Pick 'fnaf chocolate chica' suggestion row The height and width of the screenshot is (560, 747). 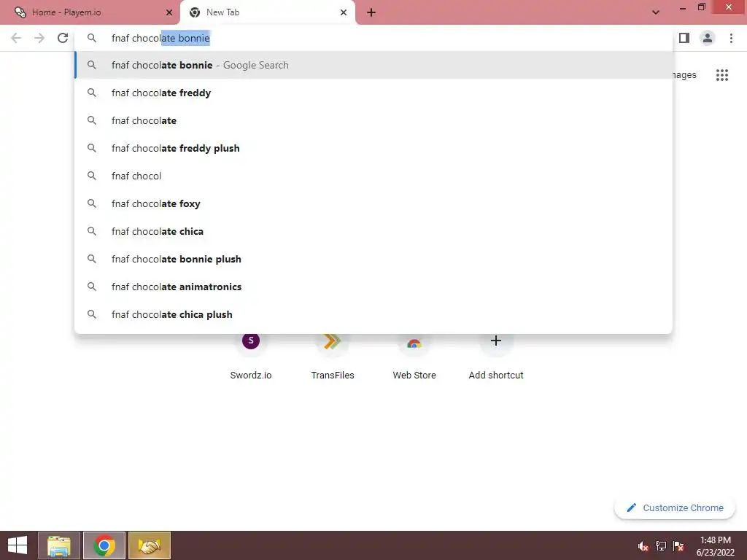click(373, 231)
